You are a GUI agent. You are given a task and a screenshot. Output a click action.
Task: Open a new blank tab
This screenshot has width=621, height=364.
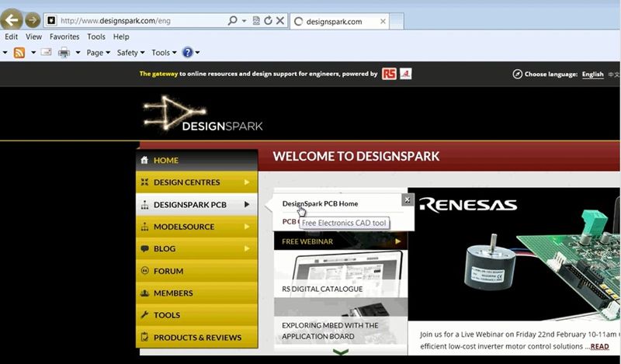[397, 22]
